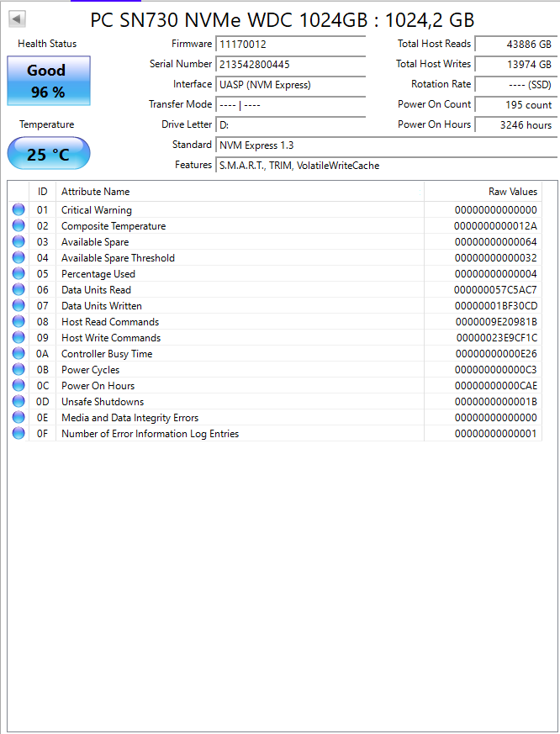Viewport: 560px width, 734px height.
Task: Select the Standard field NVM Express 1.3
Action: pyautogui.click(x=387, y=145)
